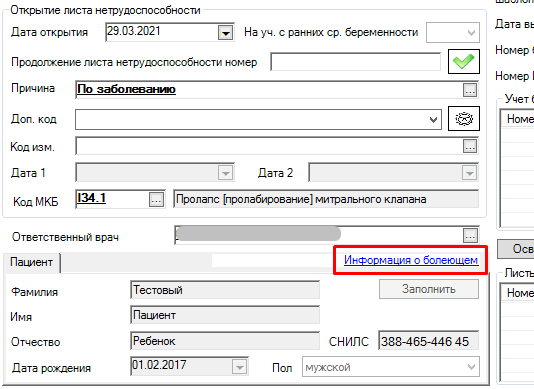Open the Информация о болеющем link

(411, 260)
